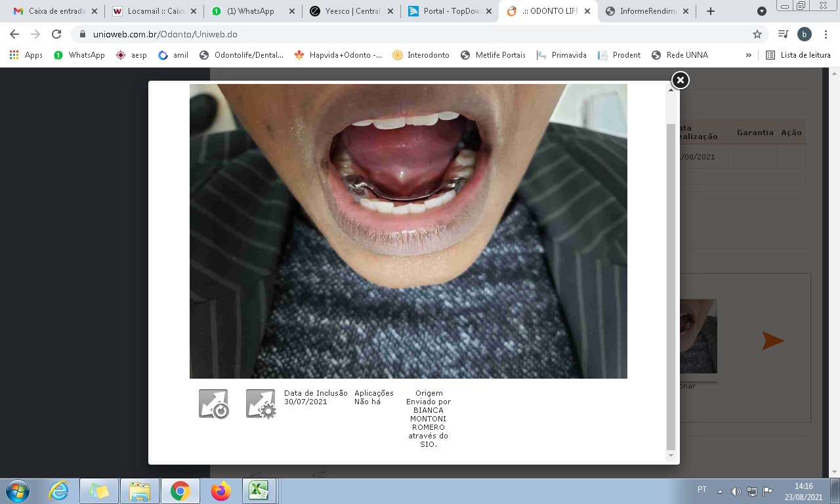Close the image popup with the X button
840x504 pixels.
click(x=680, y=80)
